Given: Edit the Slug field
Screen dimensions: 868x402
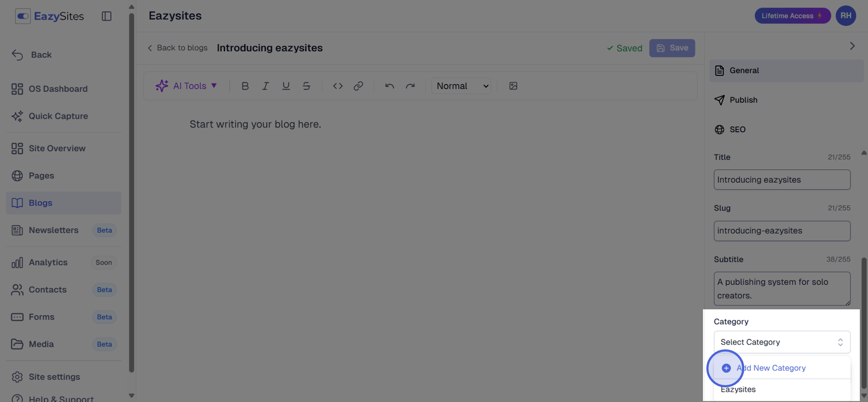Looking at the screenshot, I should [782, 231].
